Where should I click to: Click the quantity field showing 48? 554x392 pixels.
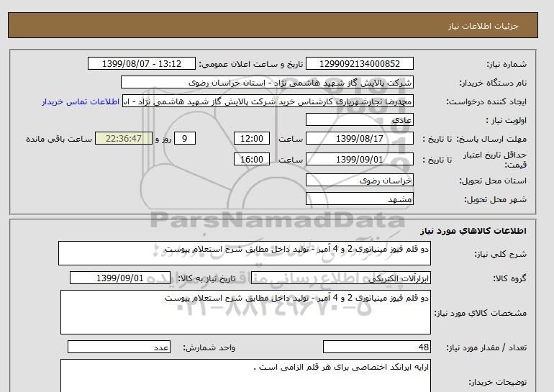coord(376,347)
